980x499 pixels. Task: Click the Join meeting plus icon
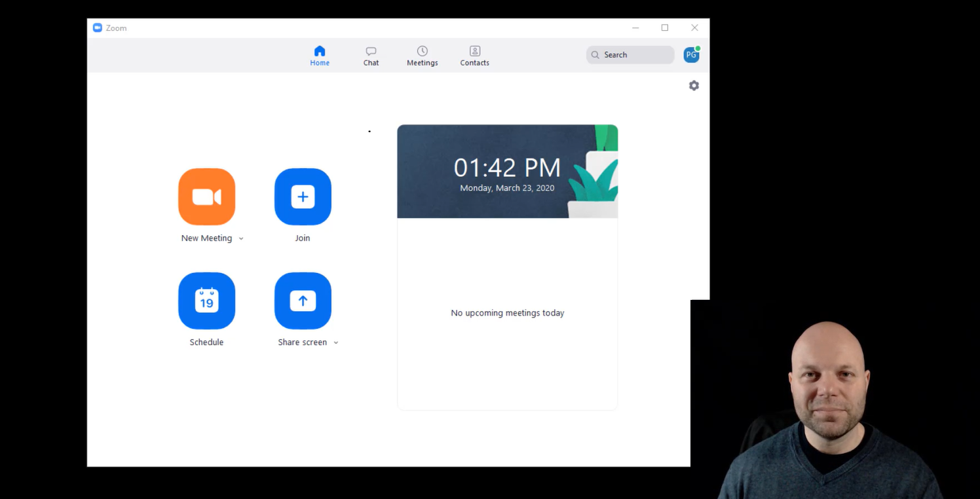tap(302, 196)
